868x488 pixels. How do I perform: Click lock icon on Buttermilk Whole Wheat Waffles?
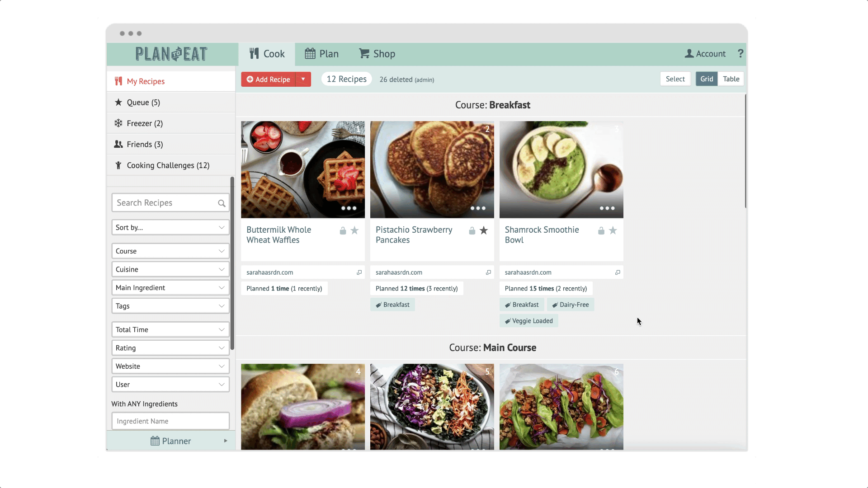pos(343,231)
